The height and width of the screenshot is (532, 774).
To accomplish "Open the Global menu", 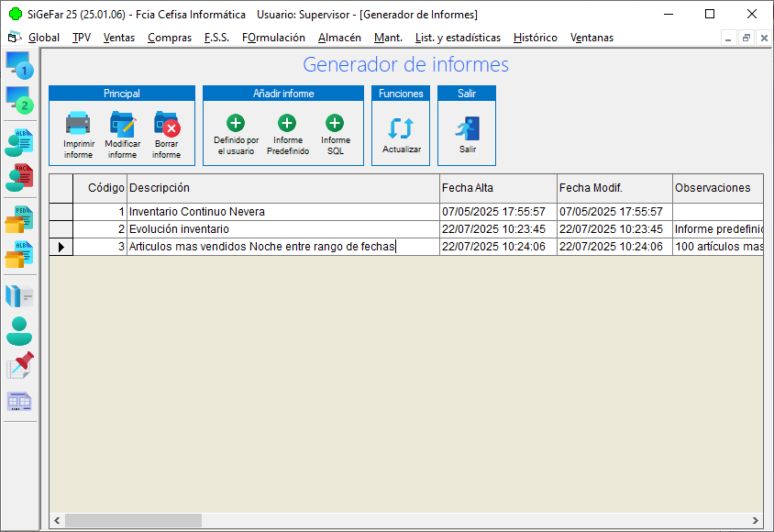I will pos(44,38).
